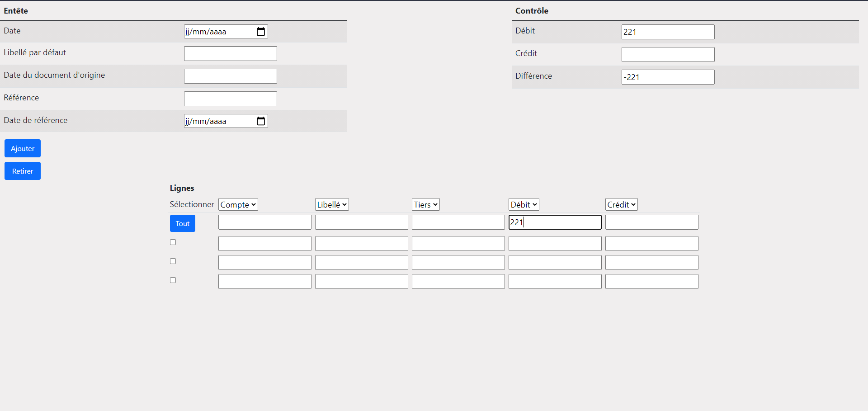Image resolution: width=868 pixels, height=411 pixels.
Task: Open calendar picker in Date field
Action: (261, 32)
